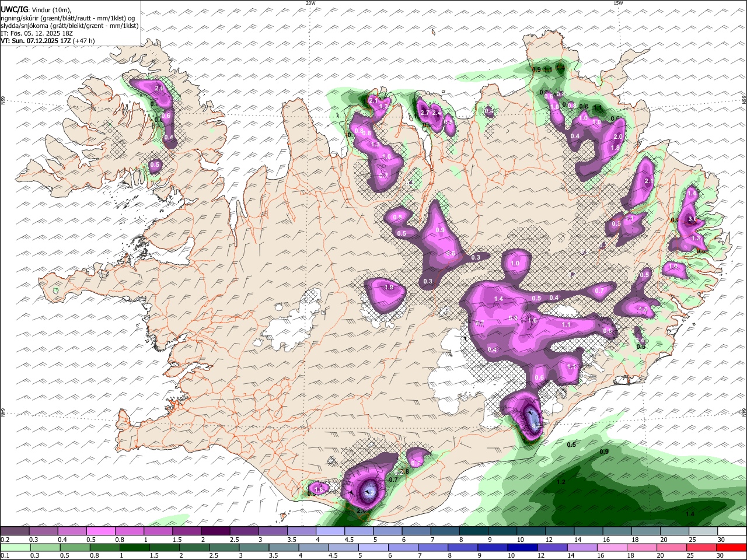This screenshot has width=747, height=560.
Task: Select lower scale swatch labeled 0.3
Action: coord(45,547)
